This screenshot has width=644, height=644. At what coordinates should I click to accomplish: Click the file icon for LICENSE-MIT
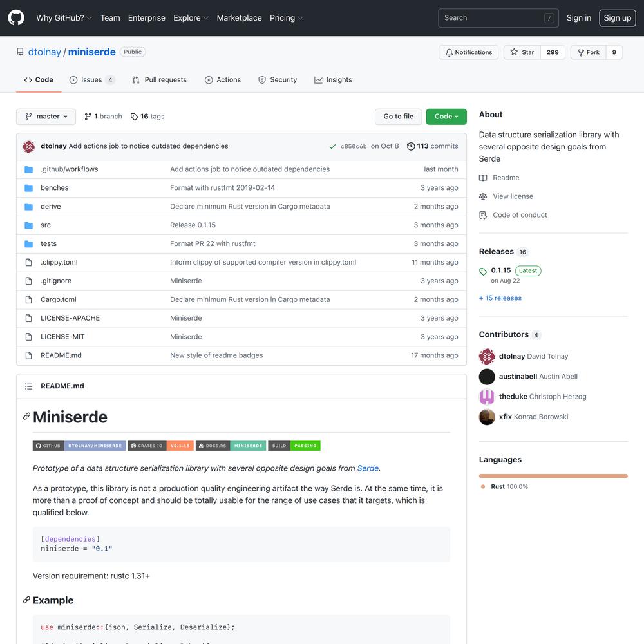click(x=29, y=337)
